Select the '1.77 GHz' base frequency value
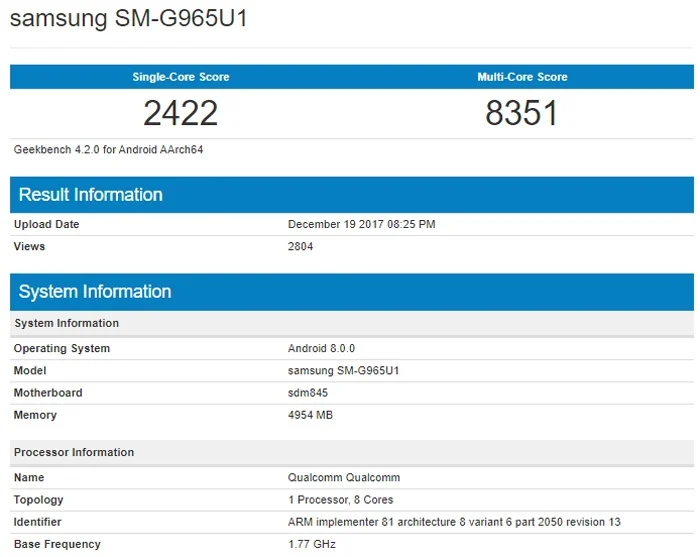The height and width of the screenshot is (557, 700). pos(312,544)
